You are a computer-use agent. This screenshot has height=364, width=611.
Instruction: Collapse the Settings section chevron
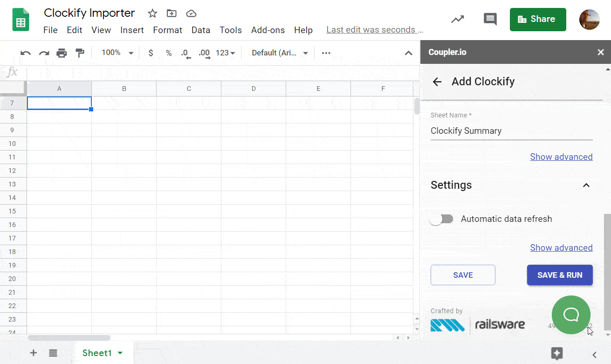pos(586,185)
